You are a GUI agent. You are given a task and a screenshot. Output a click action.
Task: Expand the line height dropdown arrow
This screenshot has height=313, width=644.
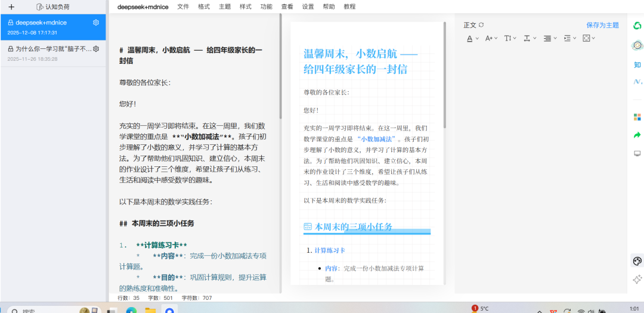coord(515,38)
